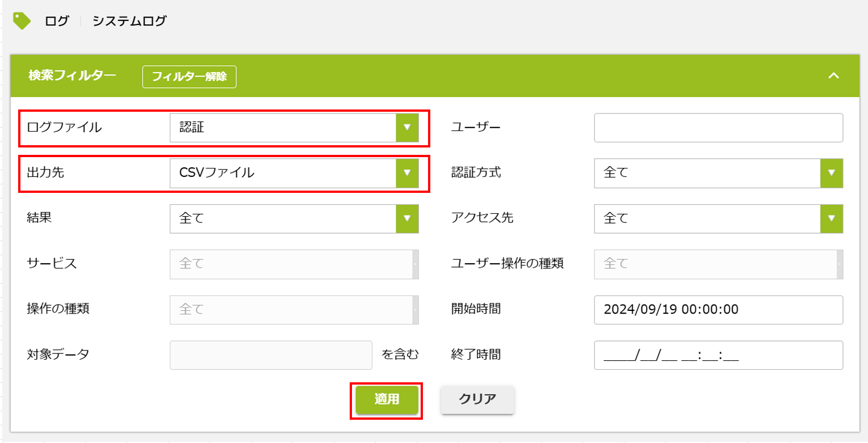Viewport: 868px width, 443px height.
Task: Click the 適用 button
Action: (387, 399)
